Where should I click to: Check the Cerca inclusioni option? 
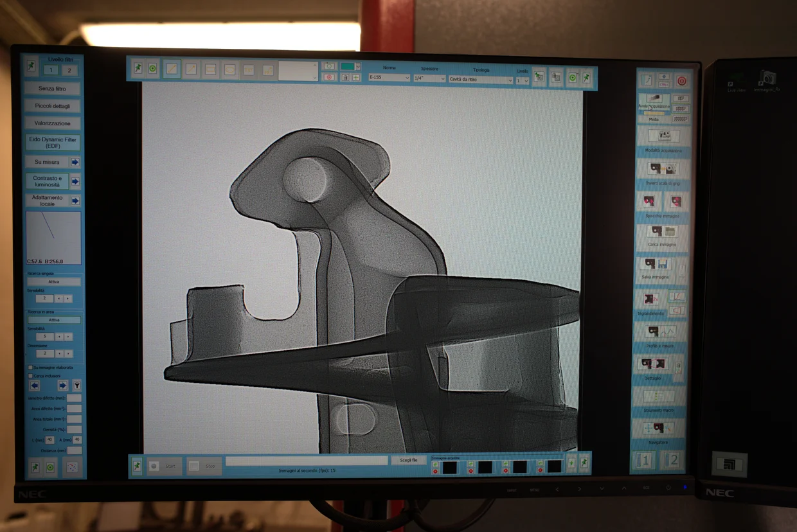[x=30, y=376]
